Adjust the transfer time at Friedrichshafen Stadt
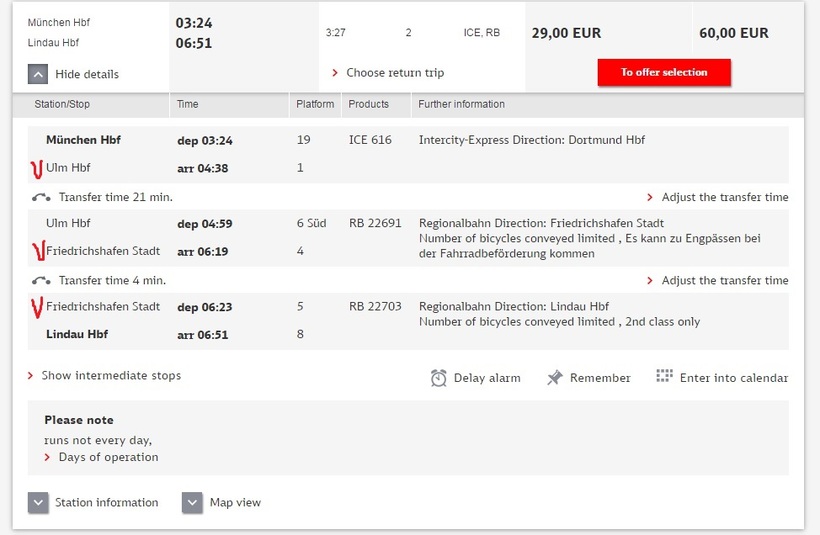The height and width of the screenshot is (535, 820). [x=724, y=280]
